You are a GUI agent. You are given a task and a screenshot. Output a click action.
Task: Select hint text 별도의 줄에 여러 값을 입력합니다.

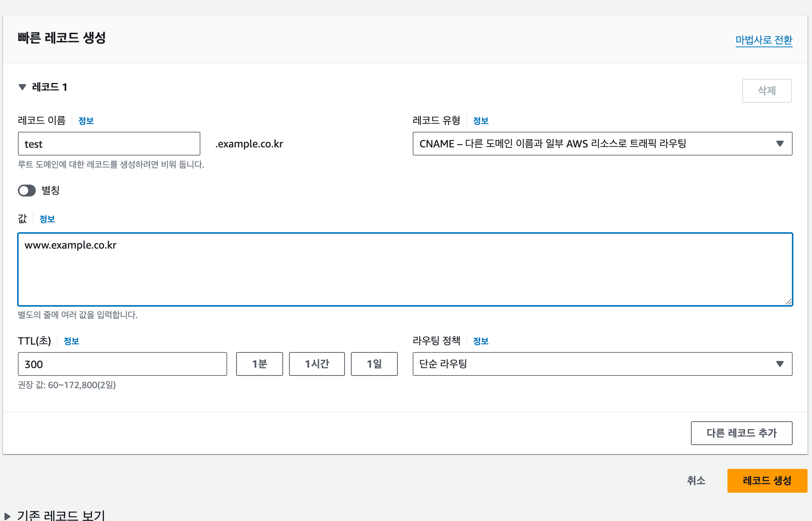pos(78,315)
